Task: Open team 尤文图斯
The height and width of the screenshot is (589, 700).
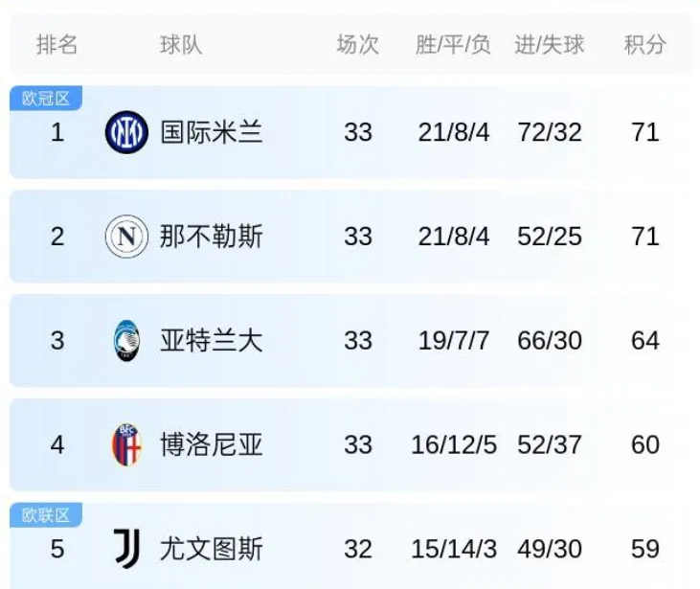Action: coord(212,549)
